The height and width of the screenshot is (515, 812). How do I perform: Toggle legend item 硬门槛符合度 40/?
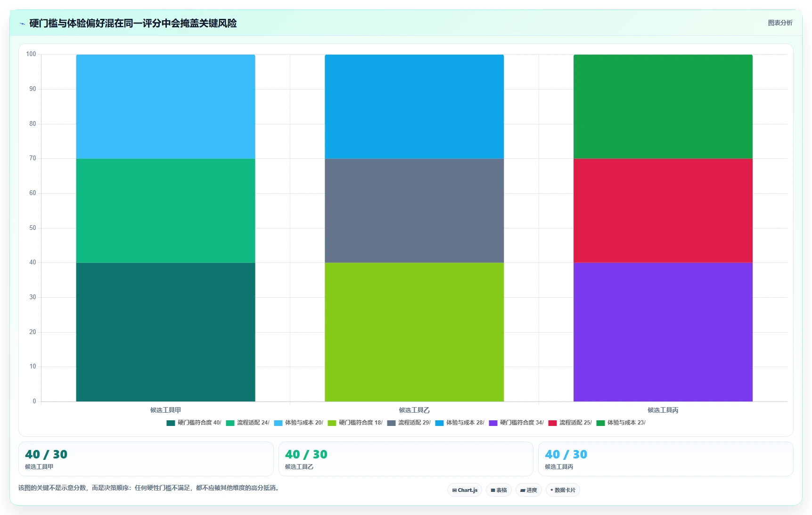click(x=194, y=423)
